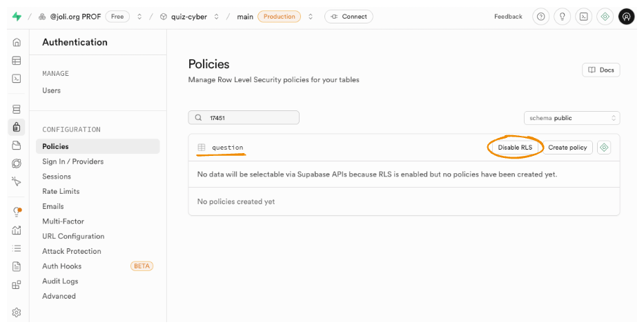Open the Table Editor sidebar icon
644x329 pixels.
[17, 61]
